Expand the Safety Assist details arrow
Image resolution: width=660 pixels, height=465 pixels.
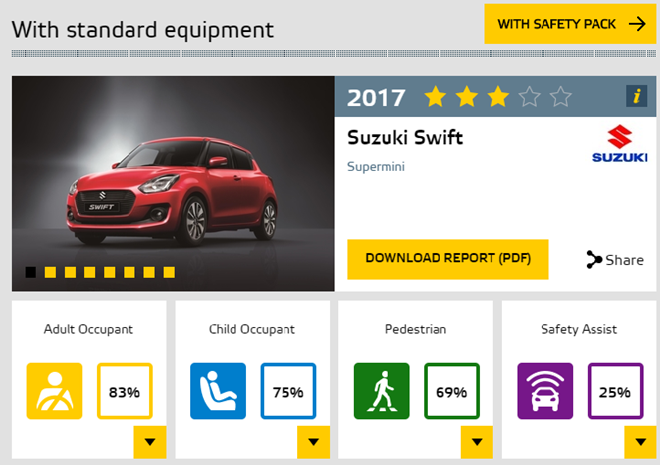click(x=641, y=442)
